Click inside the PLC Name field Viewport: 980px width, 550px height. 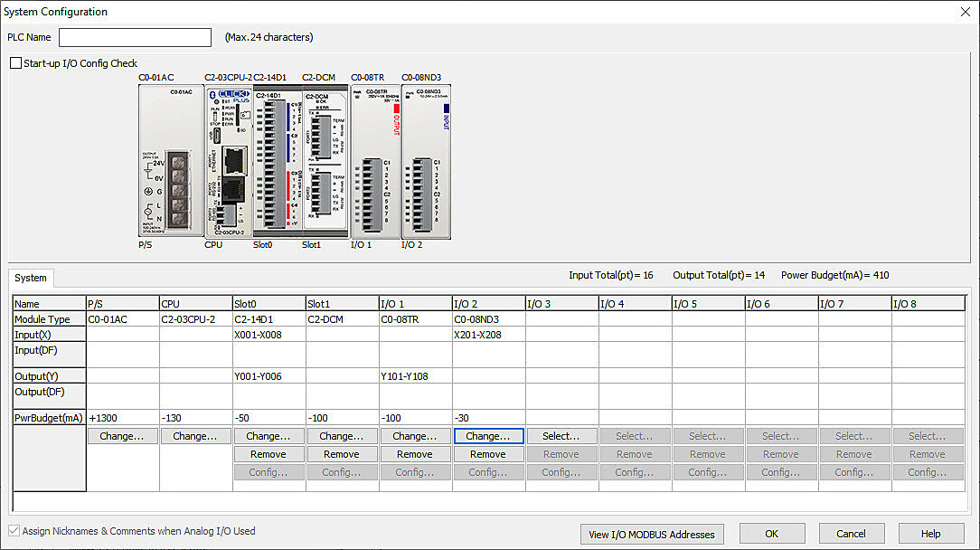click(x=134, y=37)
